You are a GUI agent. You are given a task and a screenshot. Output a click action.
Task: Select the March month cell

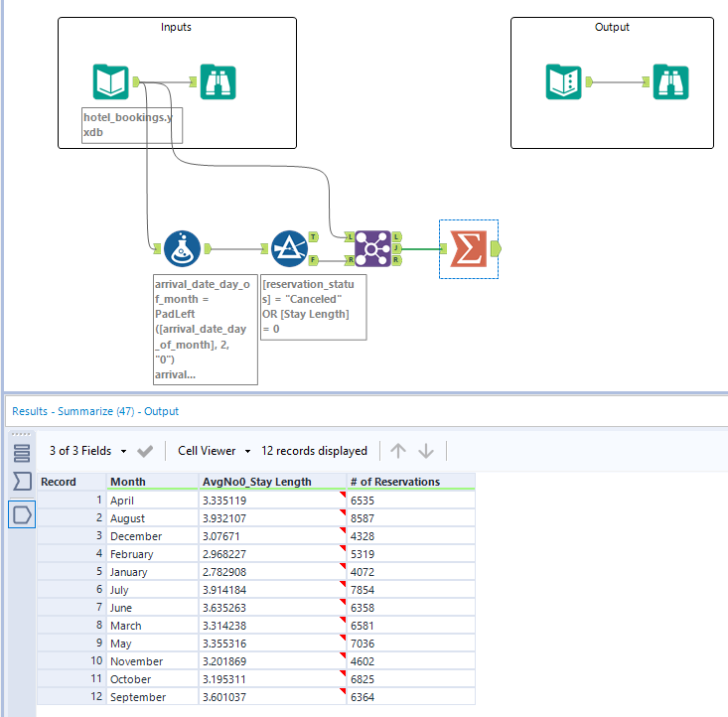click(x=152, y=626)
